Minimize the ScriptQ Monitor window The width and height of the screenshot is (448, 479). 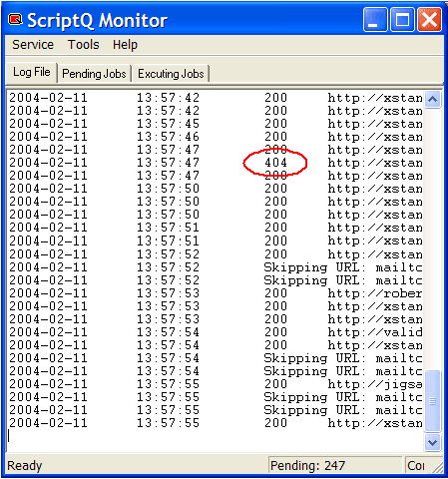click(375, 20)
